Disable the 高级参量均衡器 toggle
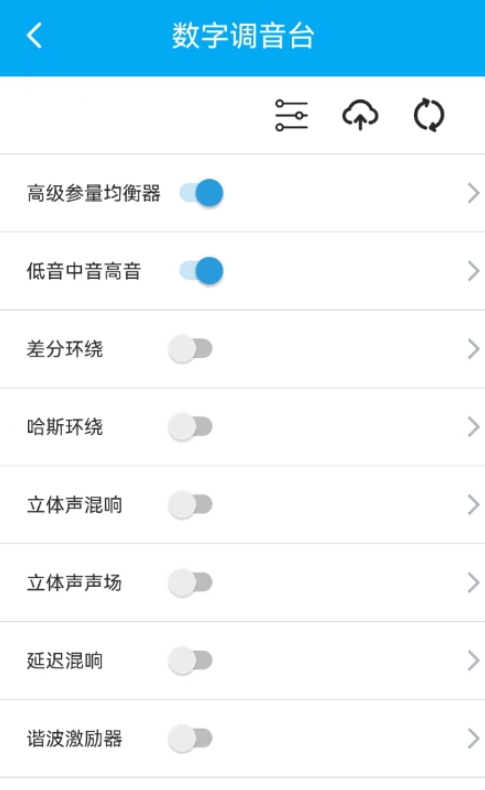 pos(201,193)
